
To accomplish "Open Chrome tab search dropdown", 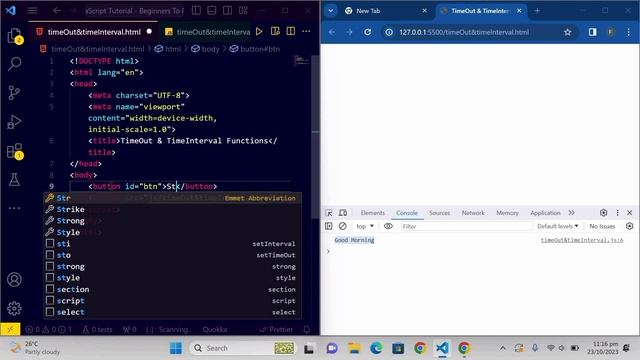I will click(x=331, y=11).
